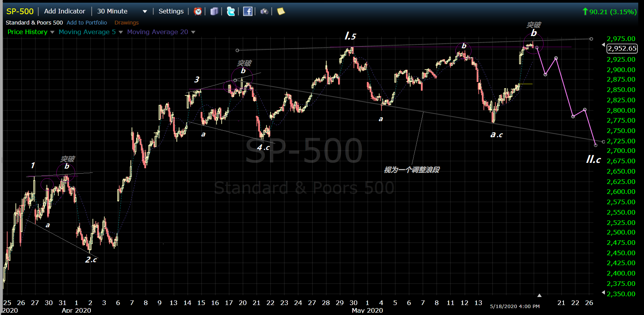Viewport: 644px width, 315px height.
Task: Open the yellow sticky note icon
Action: coord(281,11)
